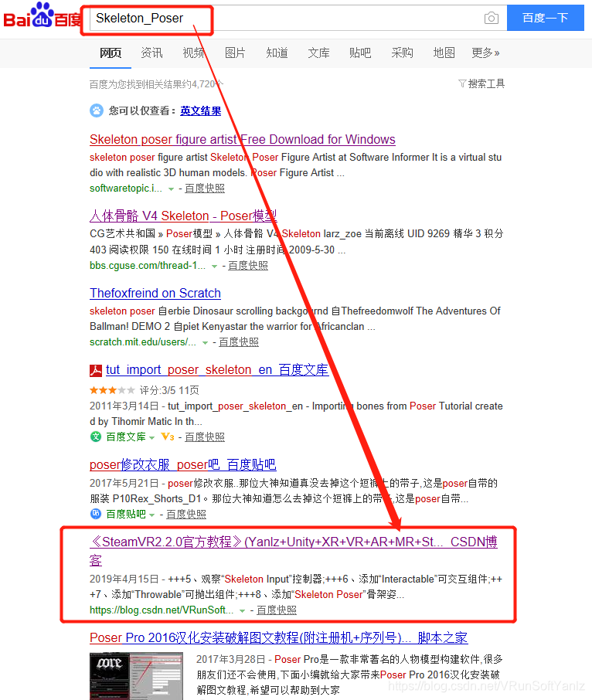Click green 百度贴吧 source label
The image size is (592, 700).
click(x=126, y=515)
